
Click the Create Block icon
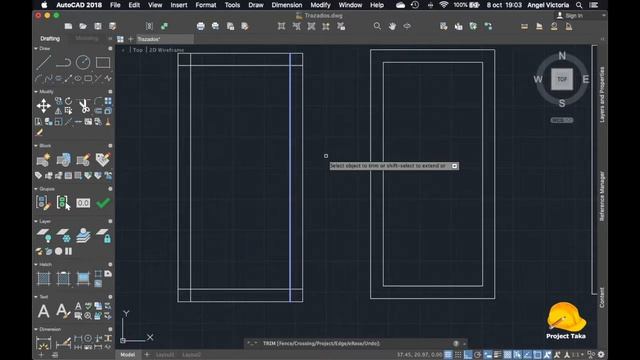(43, 160)
